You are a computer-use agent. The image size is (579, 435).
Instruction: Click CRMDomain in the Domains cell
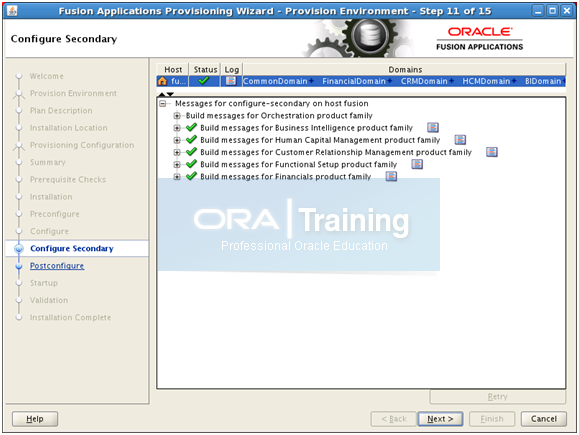click(424, 81)
